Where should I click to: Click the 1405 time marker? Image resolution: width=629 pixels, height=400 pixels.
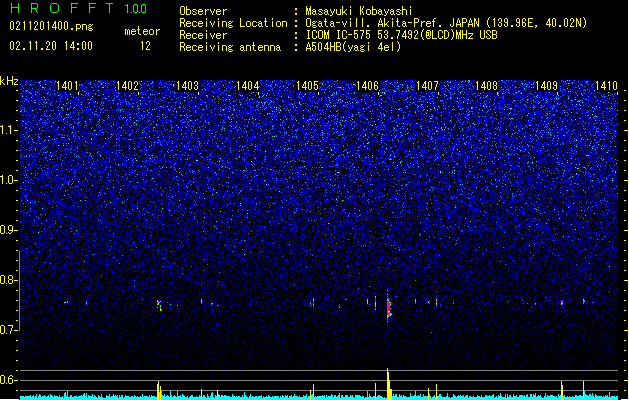pyautogui.click(x=307, y=86)
